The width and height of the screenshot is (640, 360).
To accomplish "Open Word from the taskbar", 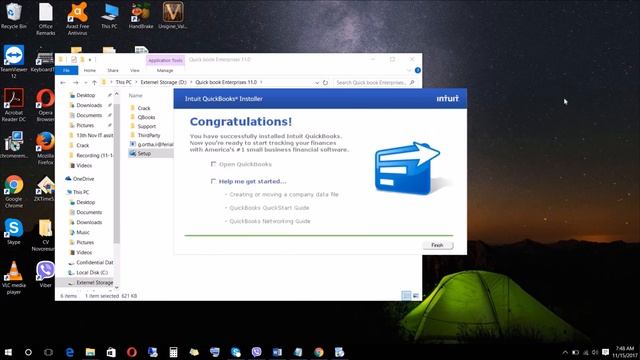I will tap(277, 352).
